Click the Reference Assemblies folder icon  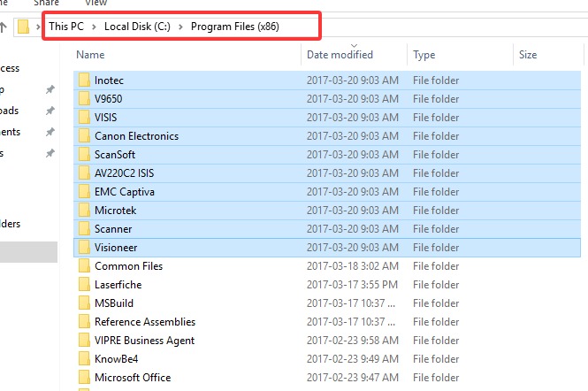point(84,322)
